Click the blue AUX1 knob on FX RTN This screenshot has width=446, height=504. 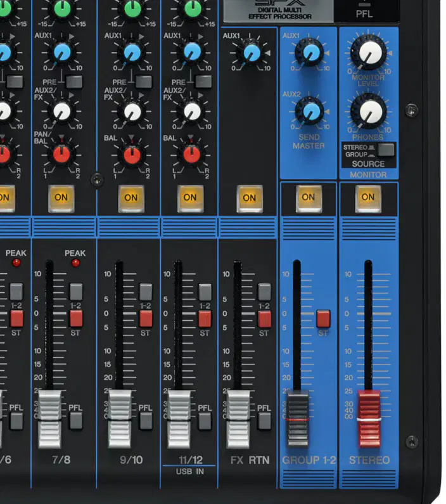pos(252,53)
